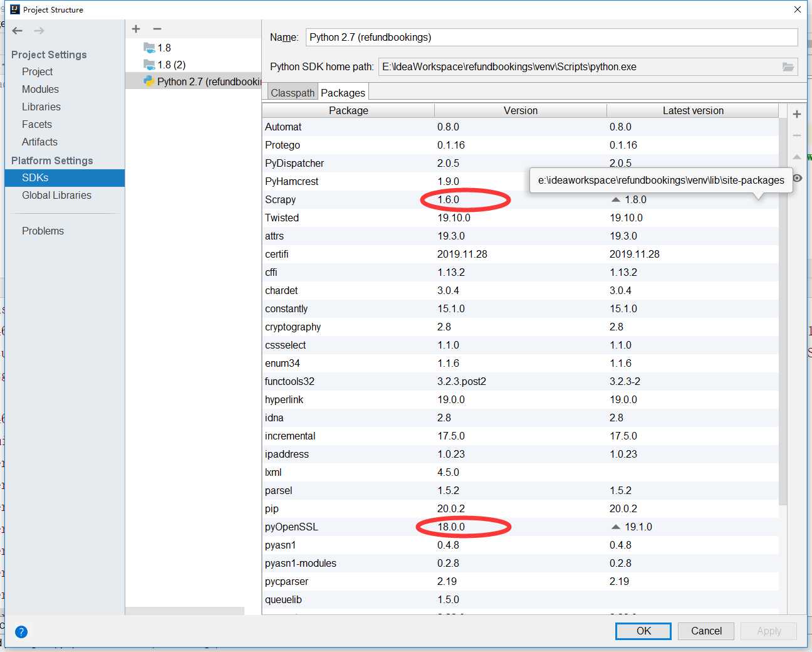Open Libraries settings
The height and width of the screenshot is (652, 812).
point(41,107)
